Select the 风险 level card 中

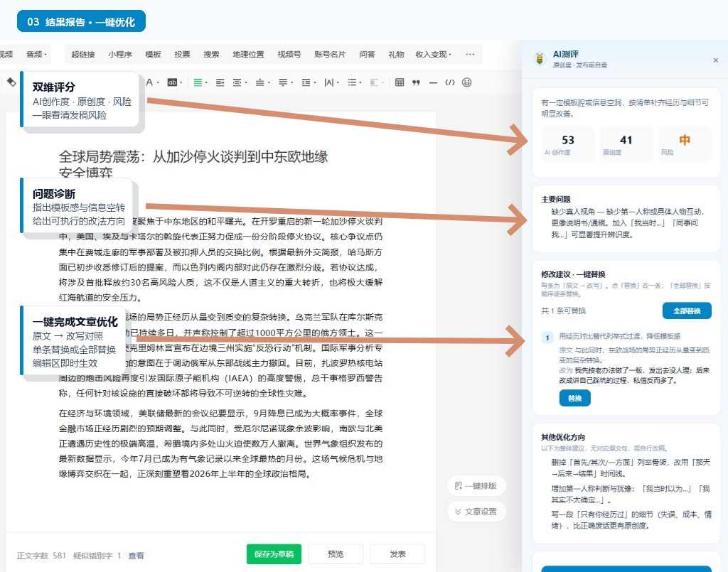pos(685,144)
